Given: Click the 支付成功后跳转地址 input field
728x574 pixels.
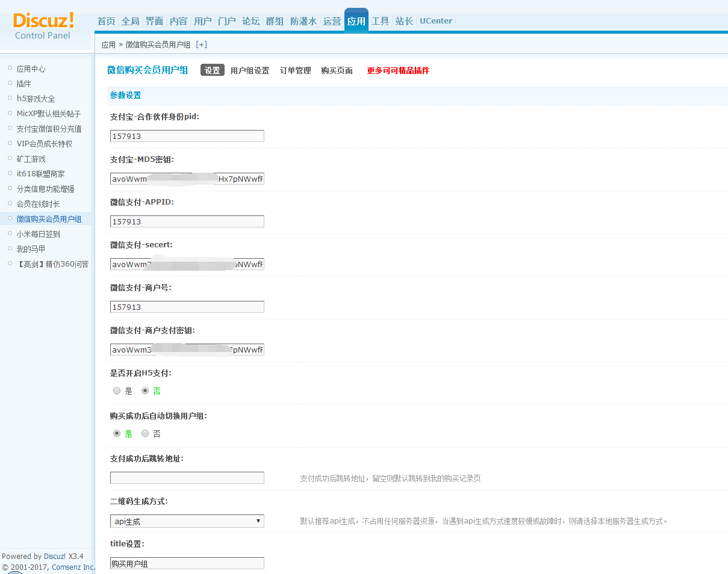Looking at the screenshot, I should click(x=187, y=478).
